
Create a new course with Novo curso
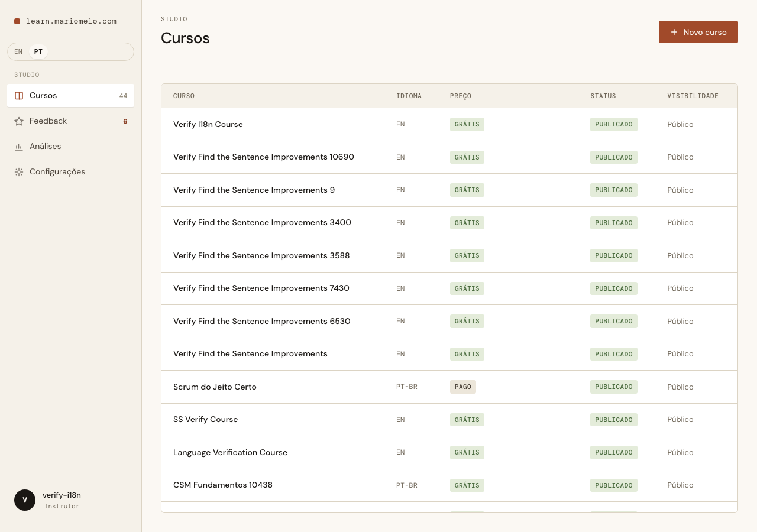698,32
